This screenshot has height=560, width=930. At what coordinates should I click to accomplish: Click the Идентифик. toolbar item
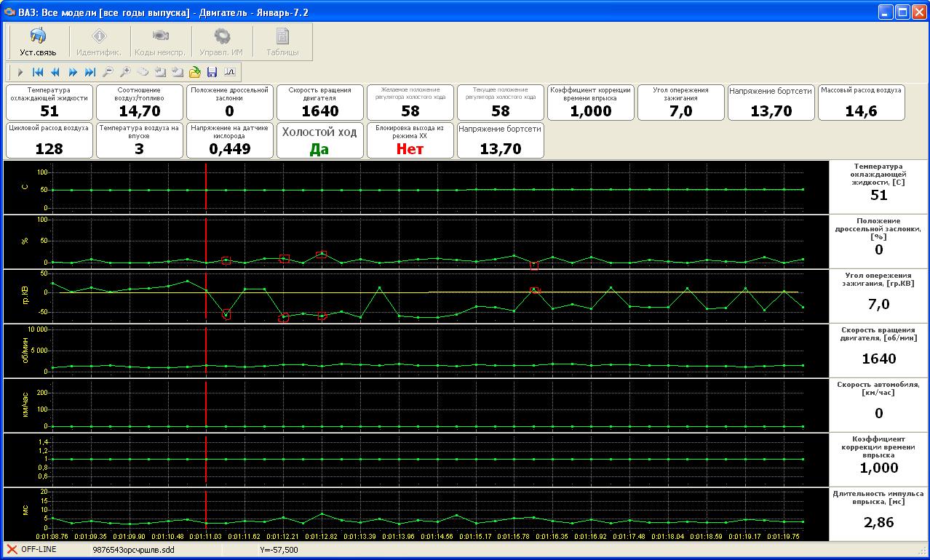(99, 42)
